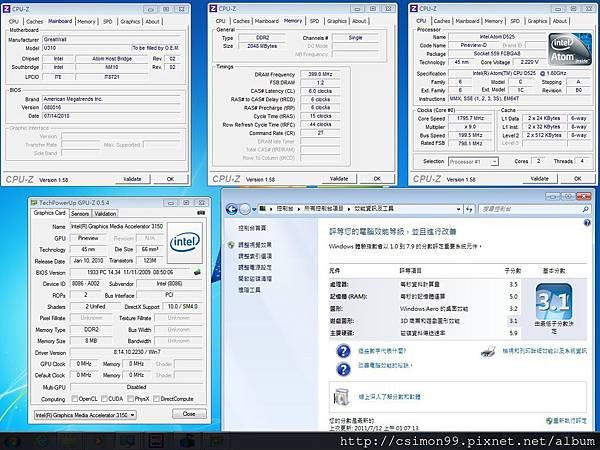The width and height of the screenshot is (600, 450).
Task: Click the learn more about scores online link
Action: [389, 397]
